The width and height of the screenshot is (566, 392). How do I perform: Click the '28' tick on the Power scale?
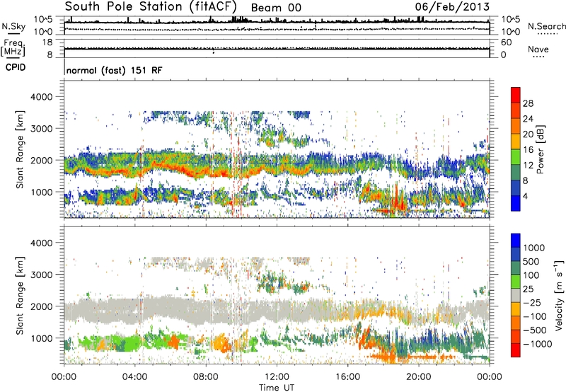click(x=528, y=103)
